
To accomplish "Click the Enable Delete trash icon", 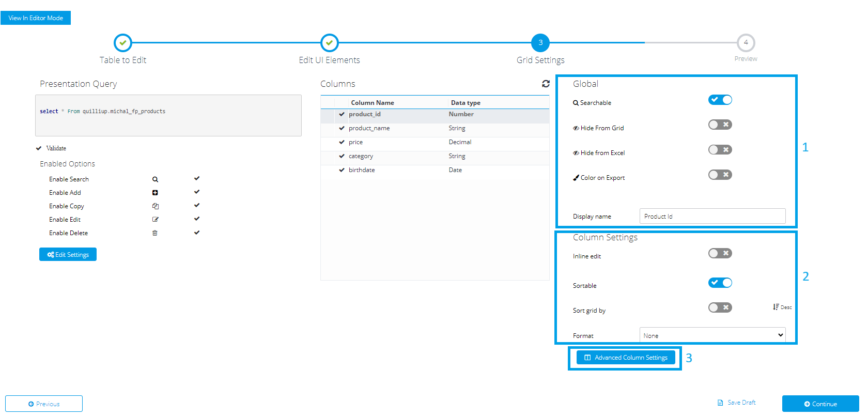I will [155, 233].
